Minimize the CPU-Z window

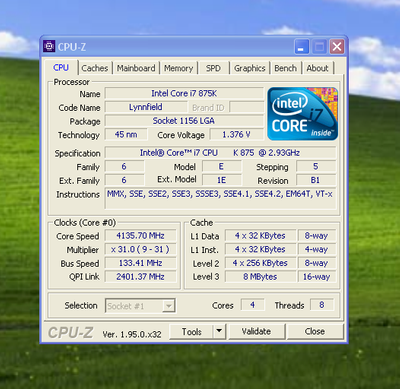[301, 47]
